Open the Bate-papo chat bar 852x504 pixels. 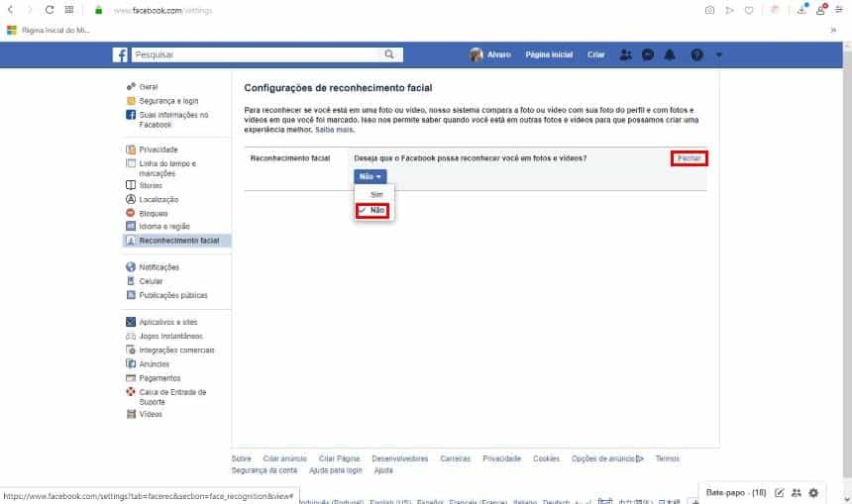[x=736, y=492]
